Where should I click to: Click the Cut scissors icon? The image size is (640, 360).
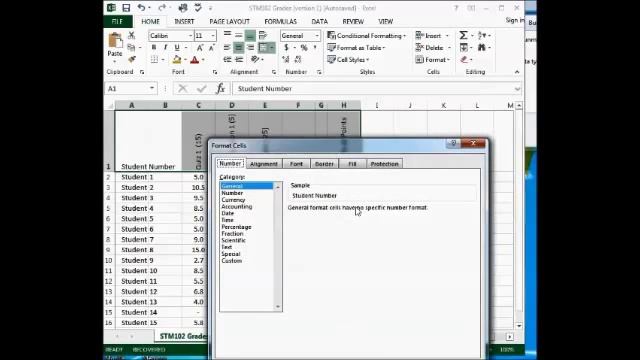pyautogui.click(x=131, y=36)
